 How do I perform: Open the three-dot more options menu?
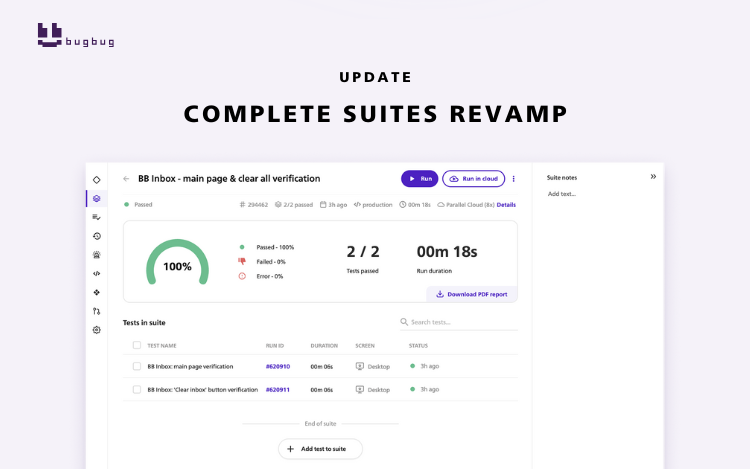[514, 179]
